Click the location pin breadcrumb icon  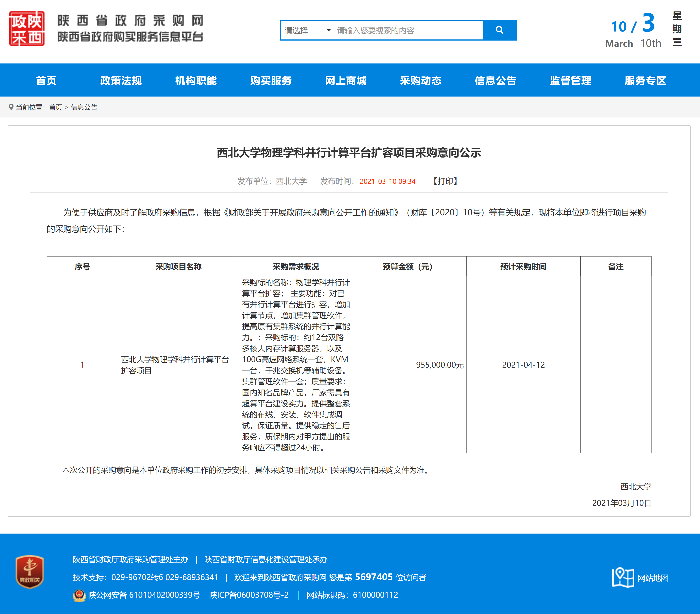pyautogui.click(x=11, y=107)
